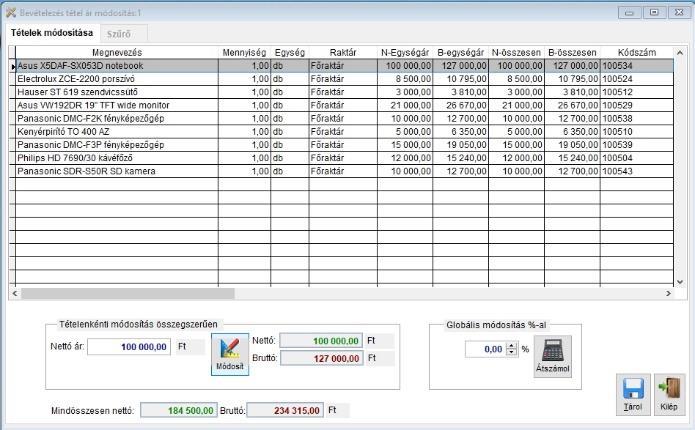Click the application icon in title bar
Screen dimensions: 695x430
tap(11, 12)
